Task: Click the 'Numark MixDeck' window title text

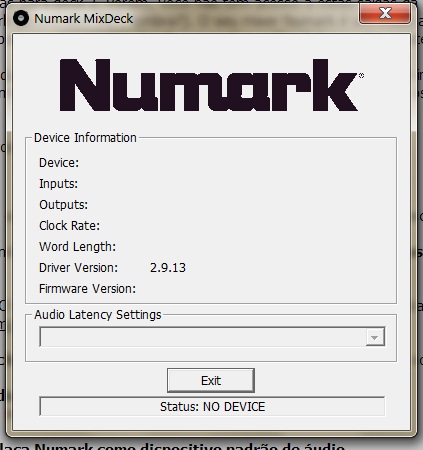Action: [84, 18]
